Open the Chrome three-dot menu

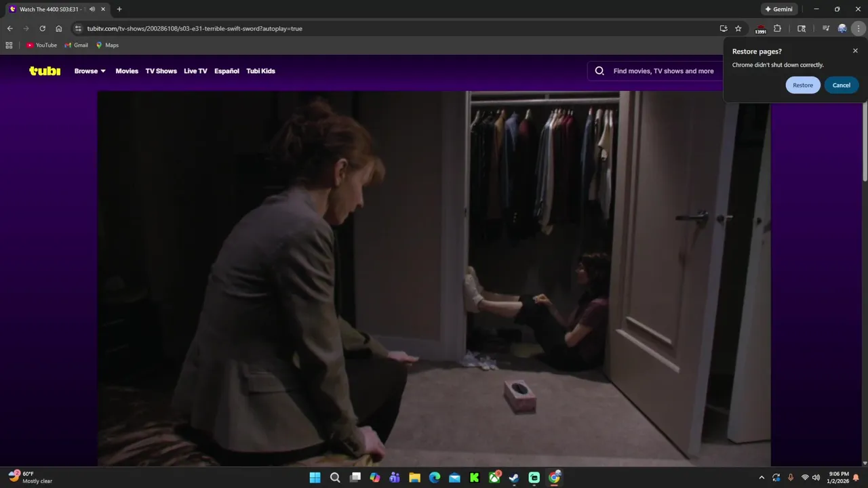pyautogui.click(x=859, y=28)
